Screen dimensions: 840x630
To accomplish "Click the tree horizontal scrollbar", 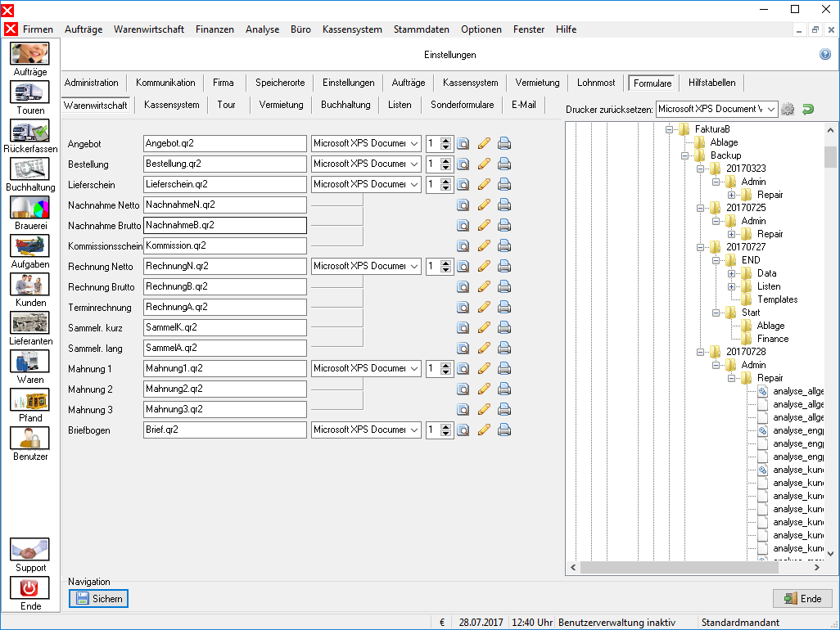I will pyautogui.click(x=680, y=567).
